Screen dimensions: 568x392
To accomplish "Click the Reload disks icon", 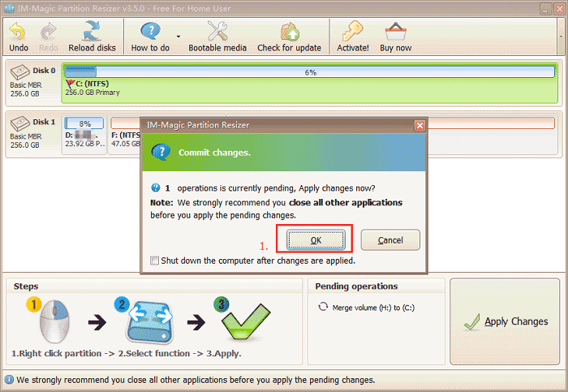I will 92,31.
